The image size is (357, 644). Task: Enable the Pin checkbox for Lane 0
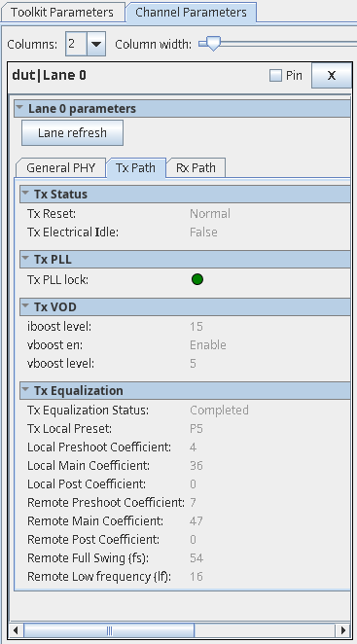[x=275, y=76]
